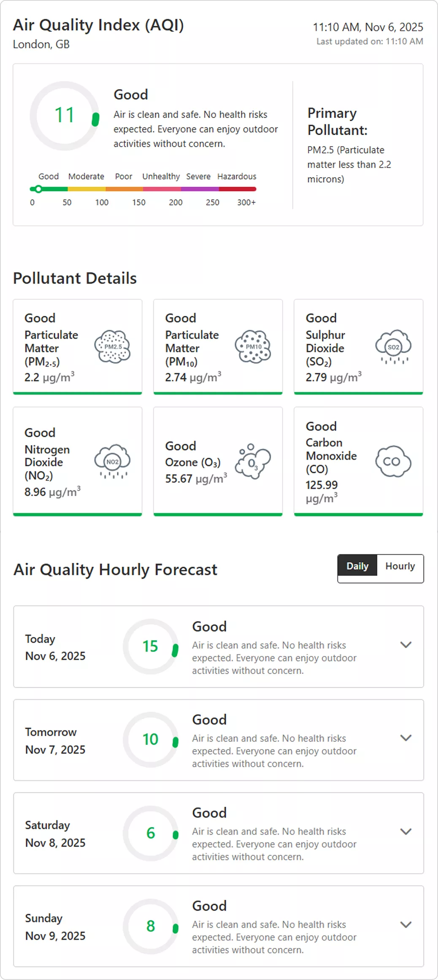Image resolution: width=438 pixels, height=980 pixels.
Task: Click the circular AQI gauge showing 11
Action: 64,115
